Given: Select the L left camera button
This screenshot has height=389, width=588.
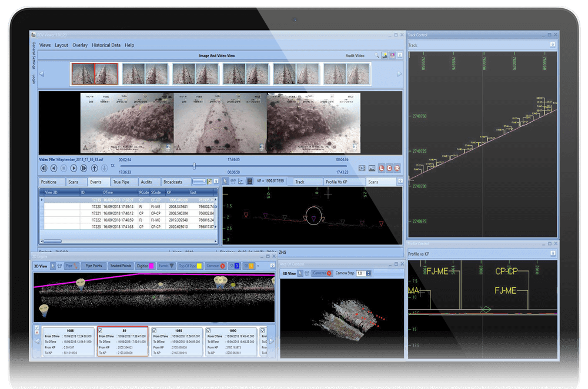Looking at the screenshot, I should coord(380,169).
